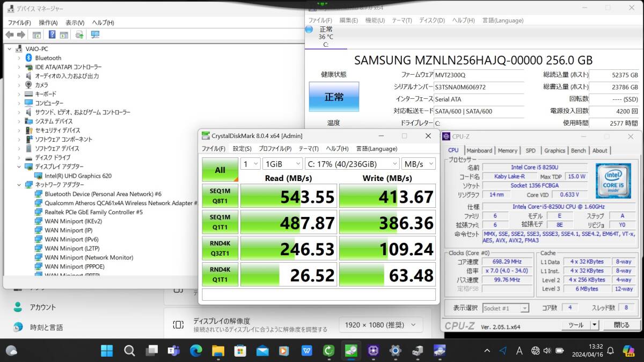
Task: Switch to Memory tab in CPU-Z
Action: 507,151
